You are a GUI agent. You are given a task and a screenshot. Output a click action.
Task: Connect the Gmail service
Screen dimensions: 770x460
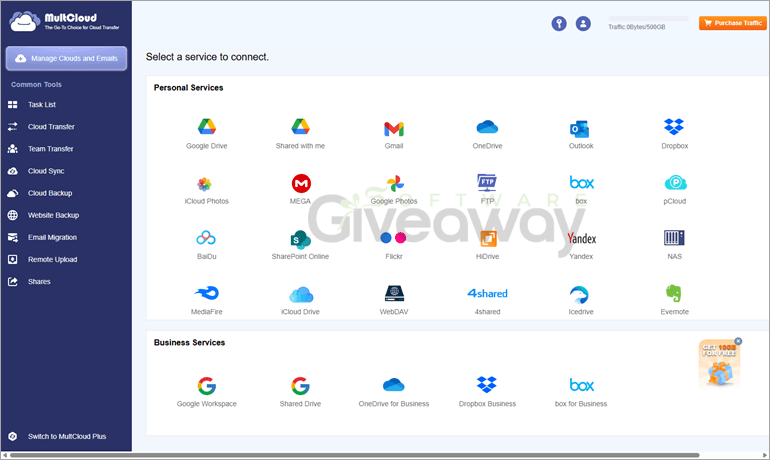[x=394, y=129]
